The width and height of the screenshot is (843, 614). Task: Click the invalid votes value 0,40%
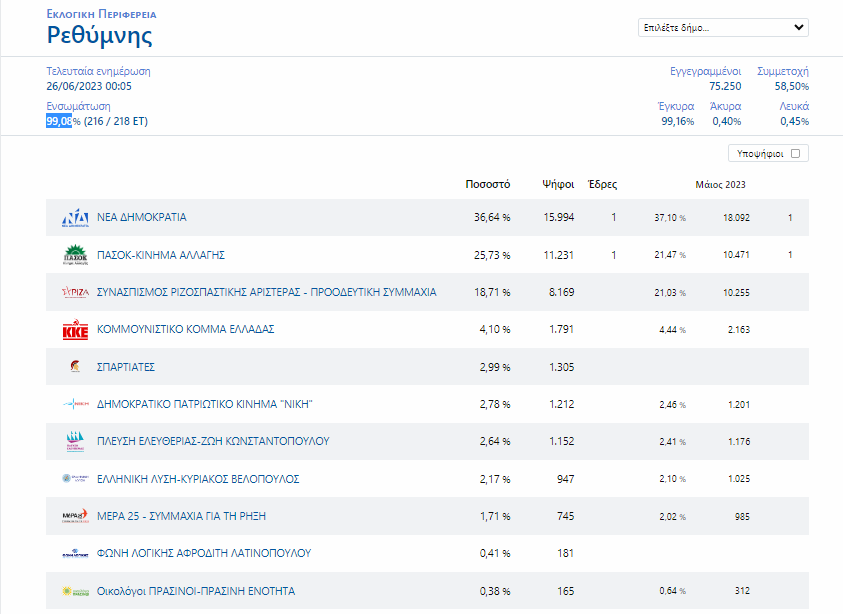727,121
